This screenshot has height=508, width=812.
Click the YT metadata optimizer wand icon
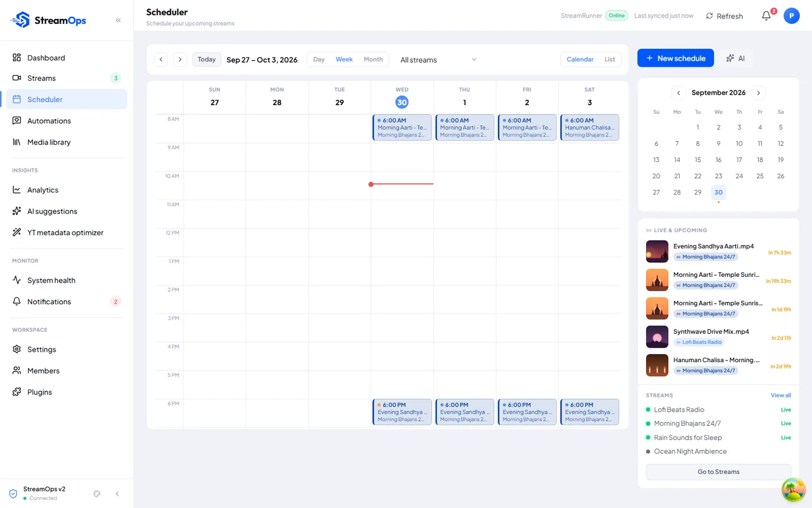pos(17,232)
